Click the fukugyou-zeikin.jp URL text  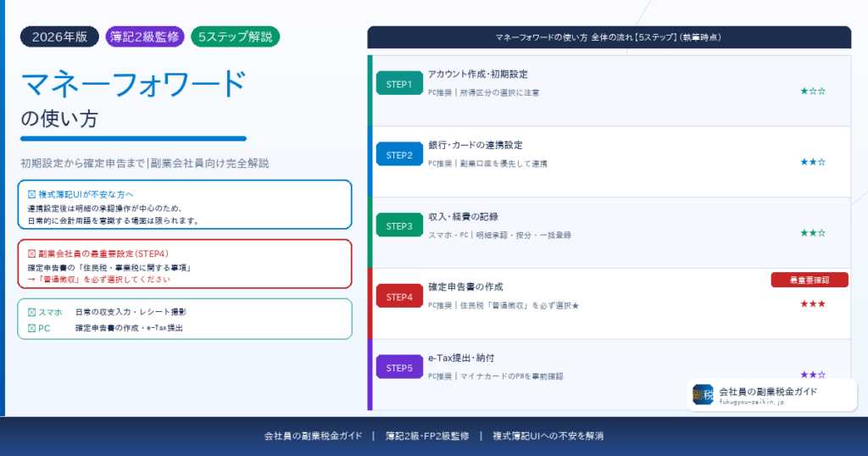[x=751, y=402]
